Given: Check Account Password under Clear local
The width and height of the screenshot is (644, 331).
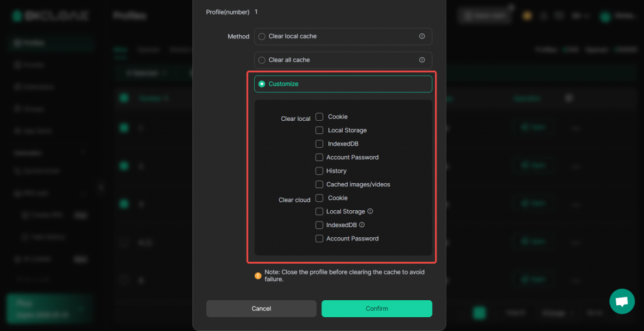Looking at the screenshot, I should pyautogui.click(x=319, y=157).
